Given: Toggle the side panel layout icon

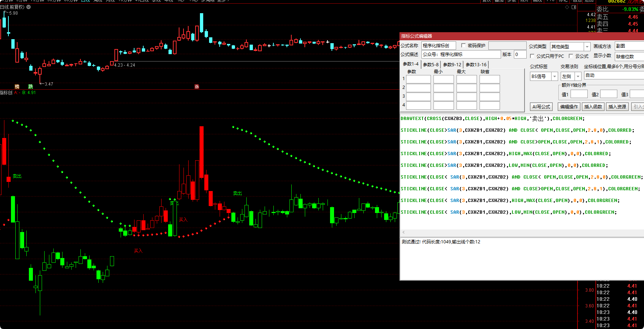Looking at the screenshot, I should pos(574,7).
